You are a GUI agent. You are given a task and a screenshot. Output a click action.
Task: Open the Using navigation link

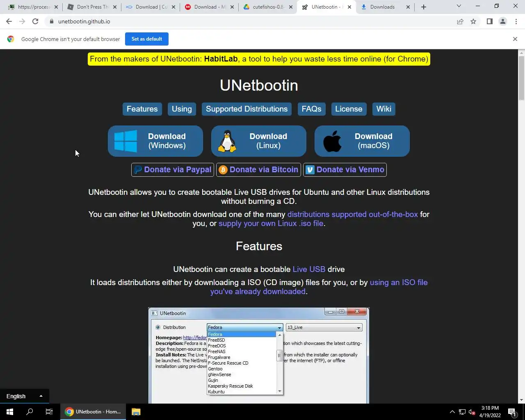(182, 109)
